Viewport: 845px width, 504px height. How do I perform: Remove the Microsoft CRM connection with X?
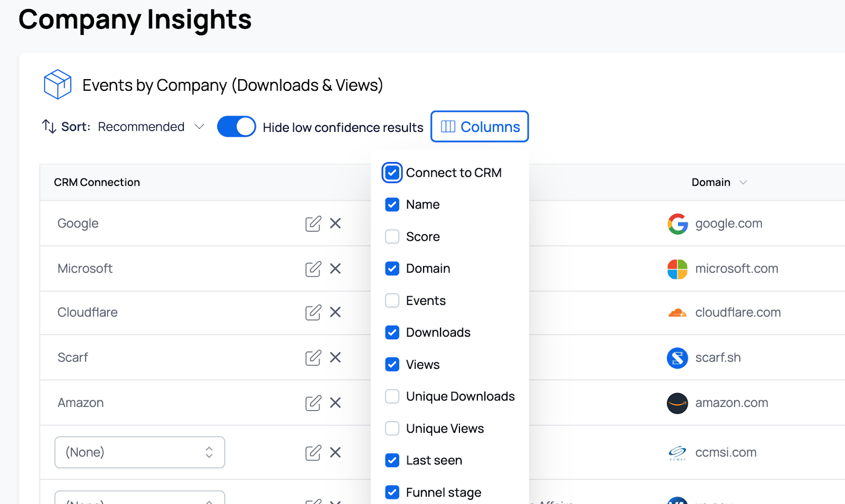click(x=335, y=269)
